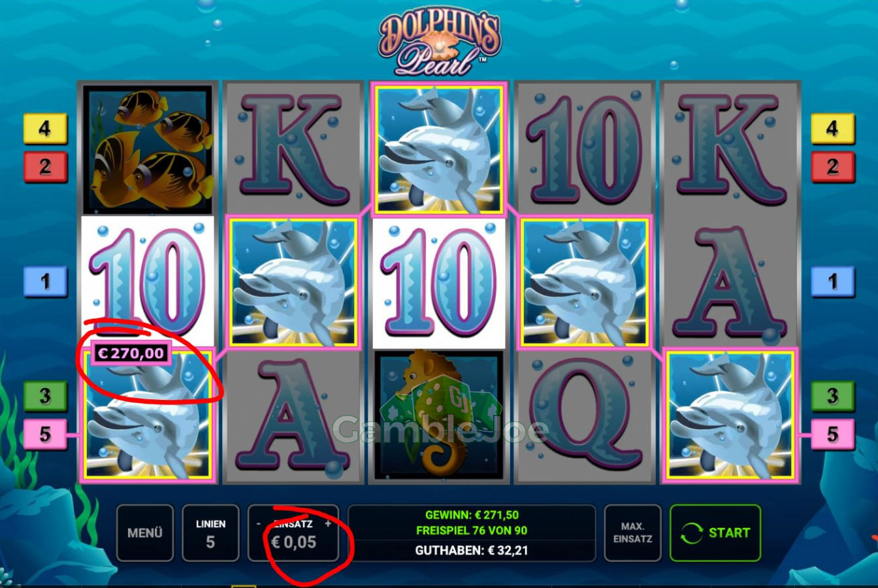Viewport: 878px width, 588px height.
Task: Decrease Einsatz with the minus sign
Action: [x=259, y=523]
